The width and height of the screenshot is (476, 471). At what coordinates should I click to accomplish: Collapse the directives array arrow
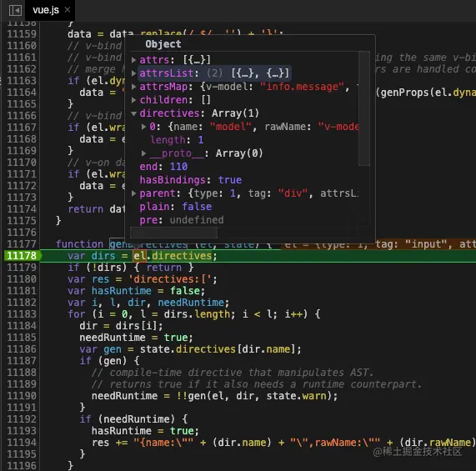coord(133,113)
